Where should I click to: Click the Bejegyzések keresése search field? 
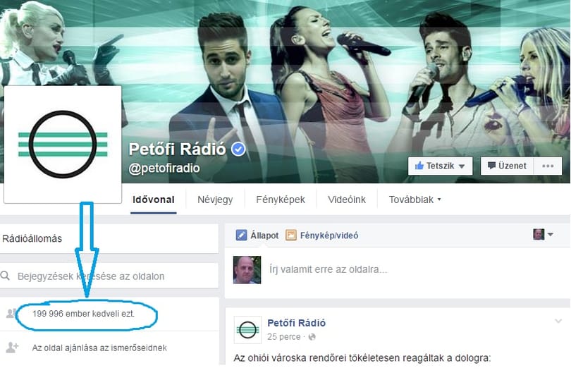coord(109,276)
